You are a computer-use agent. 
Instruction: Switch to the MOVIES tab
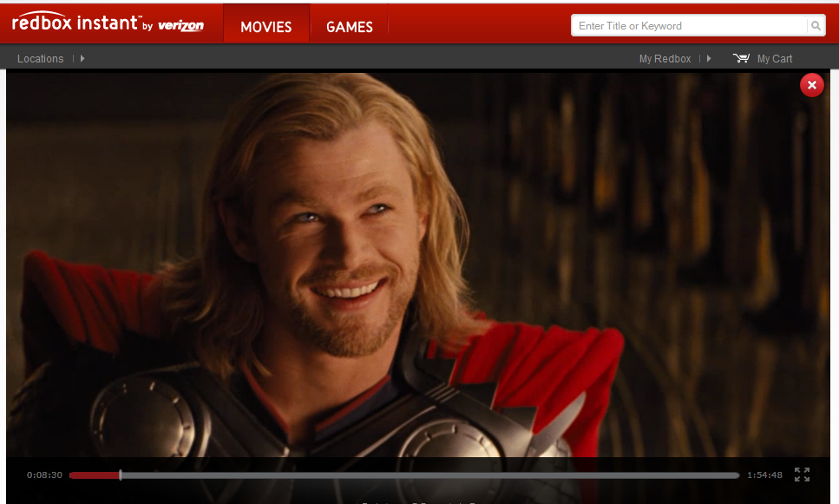[x=265, y=26]
